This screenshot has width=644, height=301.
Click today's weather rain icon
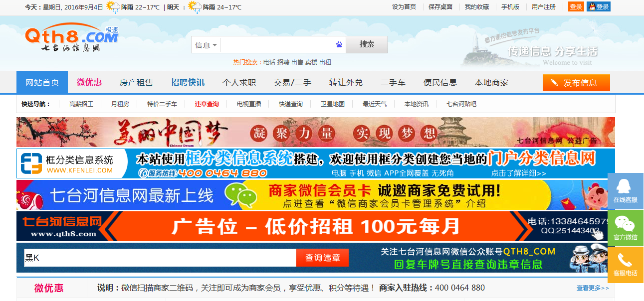coord(113,7)
